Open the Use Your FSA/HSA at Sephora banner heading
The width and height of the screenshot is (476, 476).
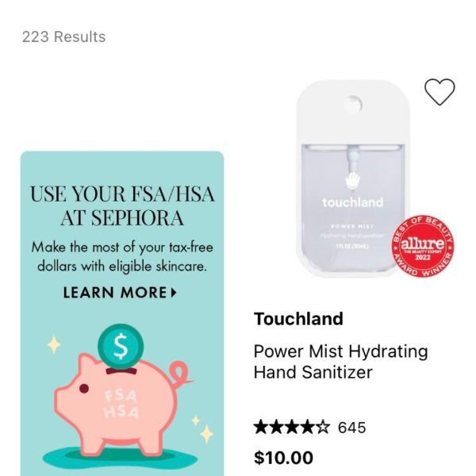(122, 205)
